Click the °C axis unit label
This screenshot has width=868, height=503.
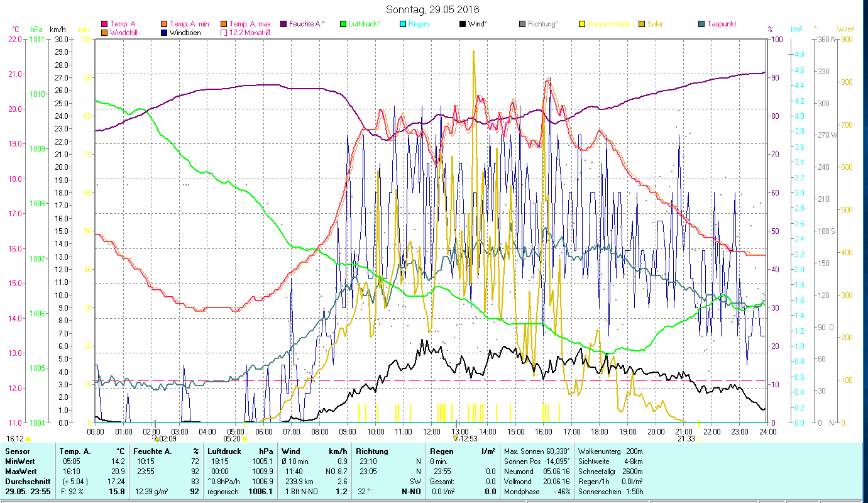(16, 30)
